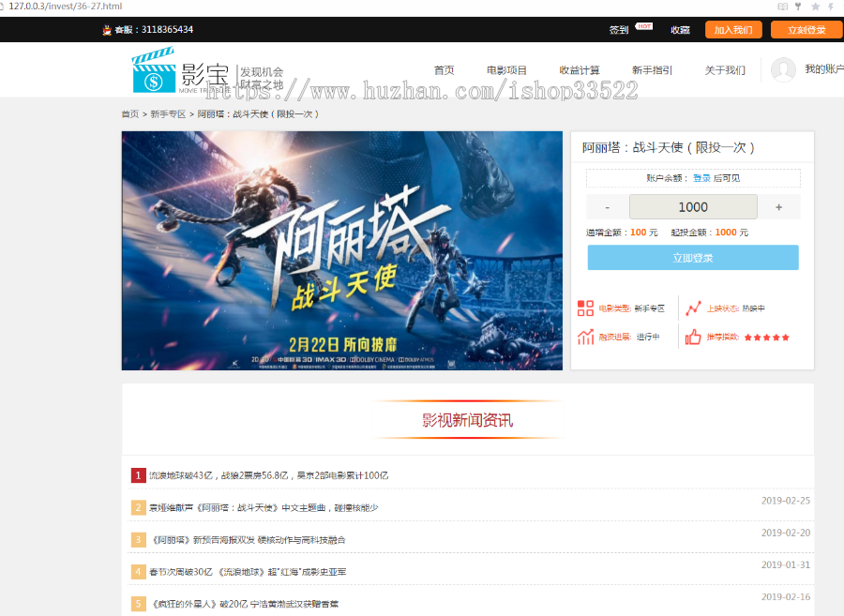Click the customer service megaphone icon

pyautogui.click(x=107, y=30)
